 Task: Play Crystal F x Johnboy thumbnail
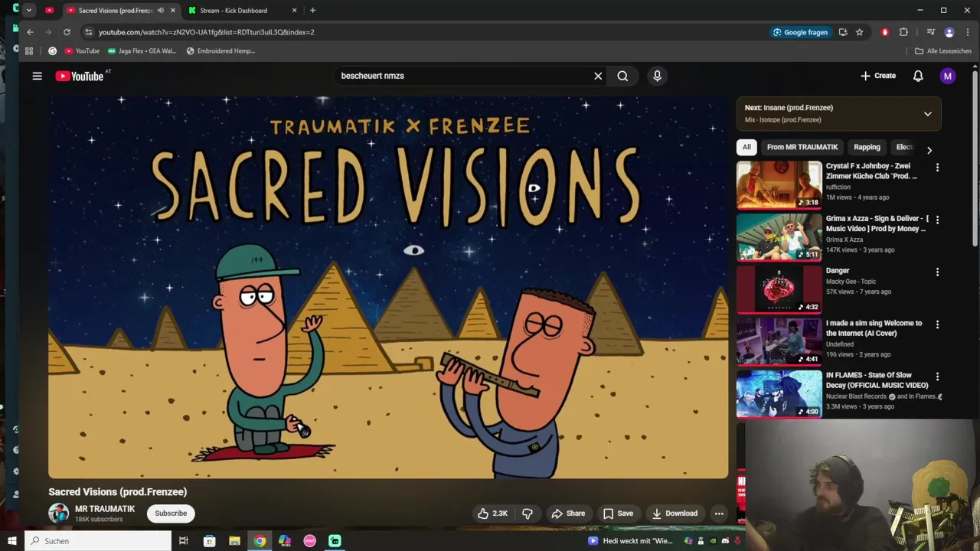click(779, 184)
